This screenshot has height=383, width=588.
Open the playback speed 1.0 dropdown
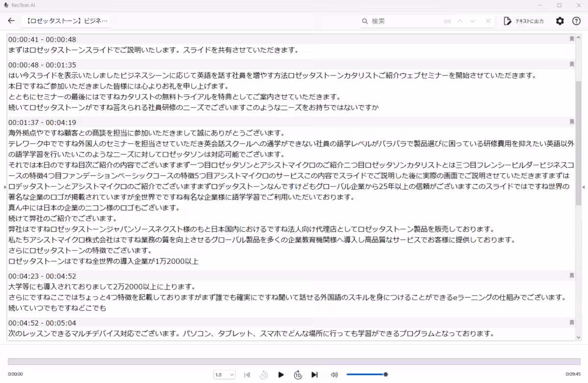(224, 375)
